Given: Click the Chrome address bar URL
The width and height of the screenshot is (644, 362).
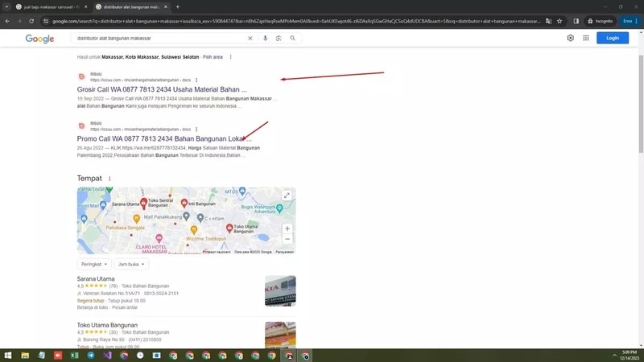Looking at the screenshot, I should pyautogui.click(x=295, y=21).
